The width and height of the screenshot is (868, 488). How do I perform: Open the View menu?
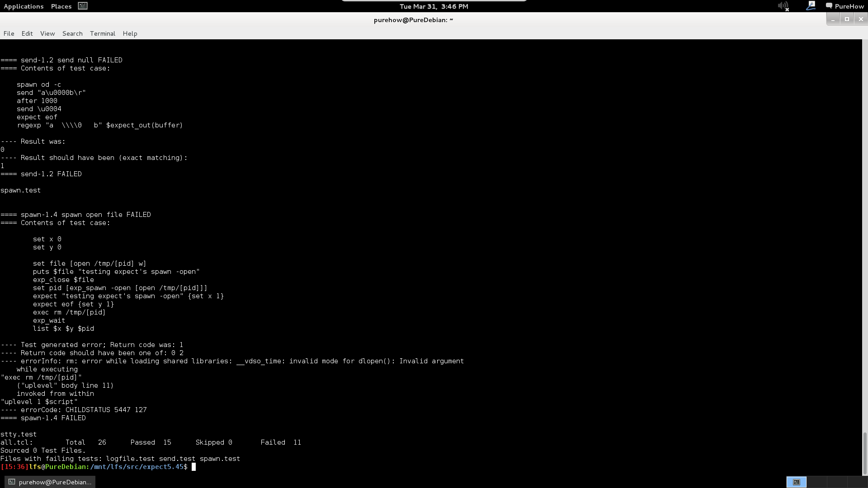pyautogui.click(x=47, y=33)
